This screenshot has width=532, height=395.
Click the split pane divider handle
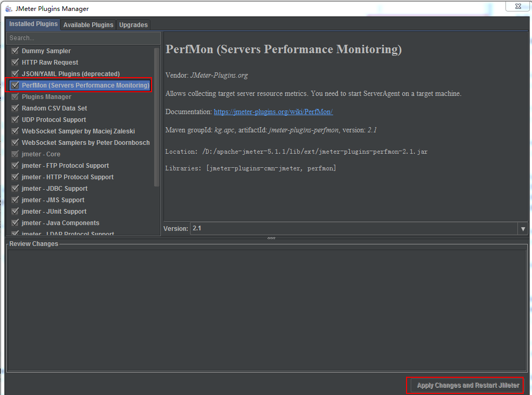pyautogui.click(x=271, y=238)
